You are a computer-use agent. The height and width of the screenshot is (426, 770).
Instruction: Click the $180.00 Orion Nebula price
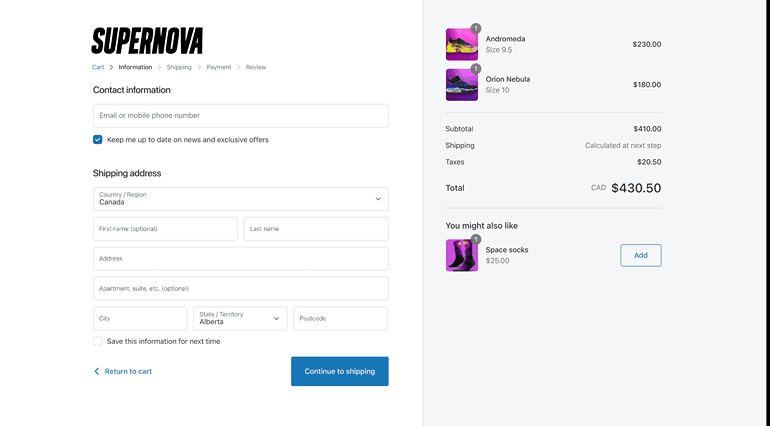click(647, 85)
